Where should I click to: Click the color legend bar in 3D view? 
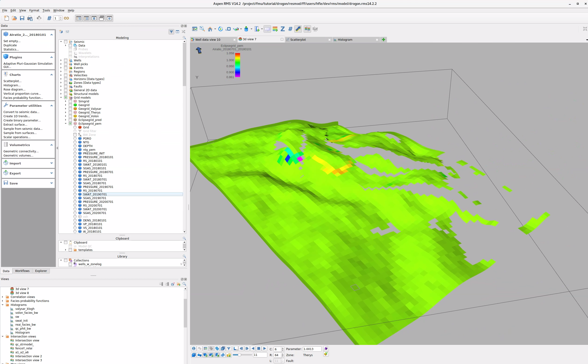click(237, 65)
